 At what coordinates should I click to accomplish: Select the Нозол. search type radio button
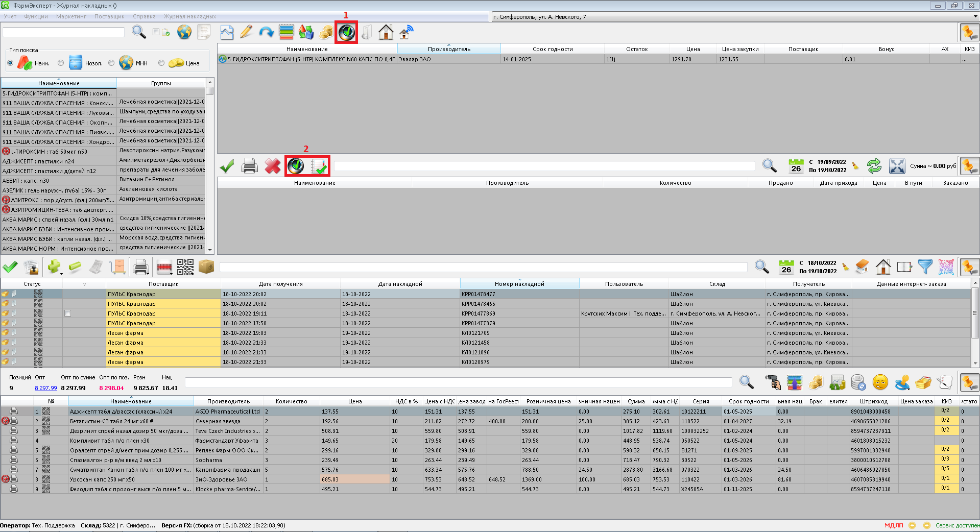pos(61,63)
